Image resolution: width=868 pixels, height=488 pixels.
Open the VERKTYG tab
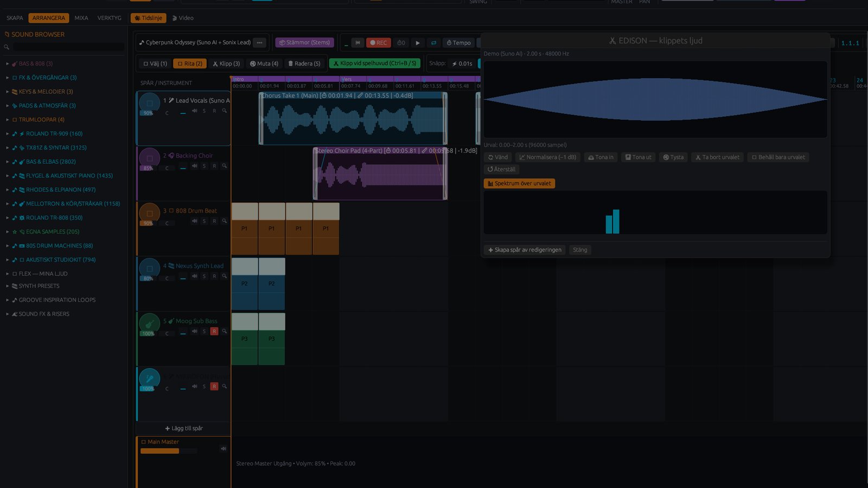109,18
